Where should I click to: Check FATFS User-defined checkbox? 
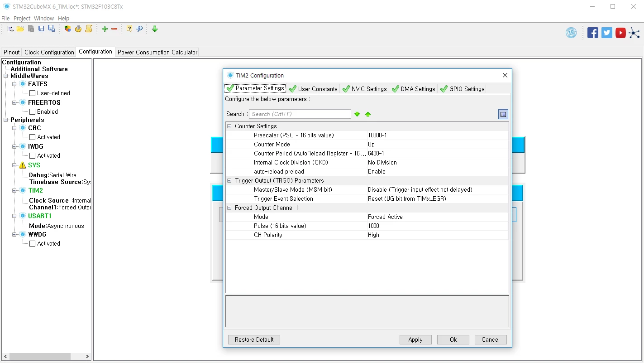tap(32, 93)
